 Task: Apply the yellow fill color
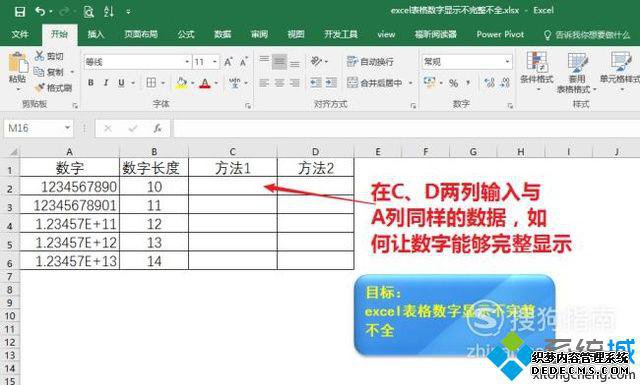(181, 83)
